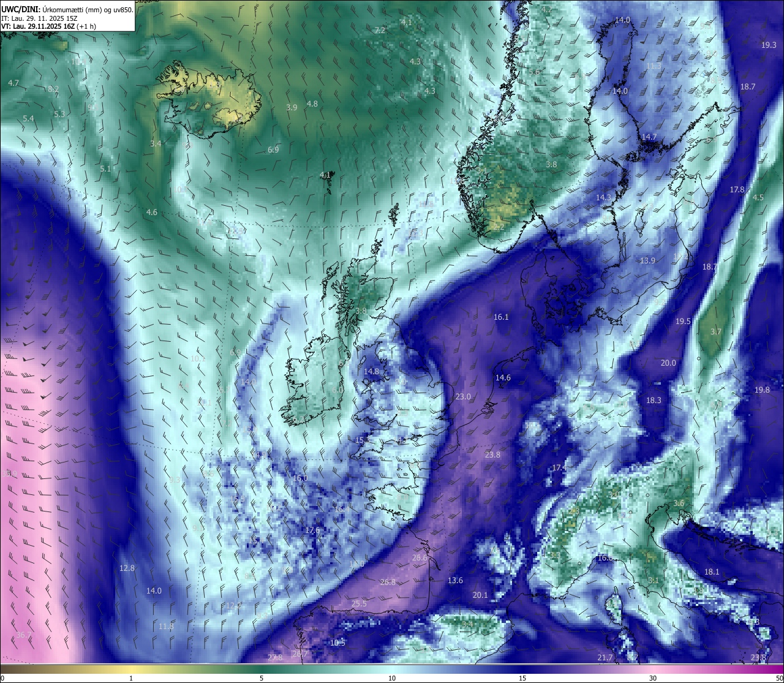Click the 20.0 value label
The width and height of the screenshot is (784, 683).
click(668, 363)
